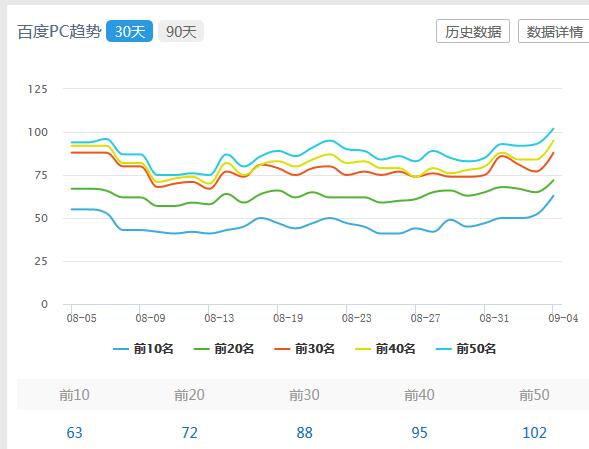The height and width of the screenshot is (449, 589).
Task: Toggle the 前20名 legend series
Action: point(224,349)
